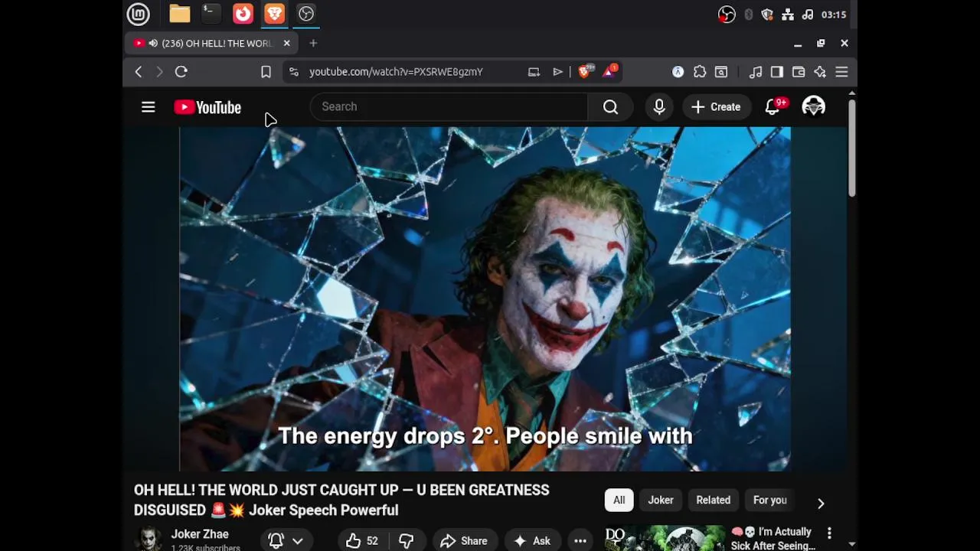
Task: Open Brave Shields lion icon
Action: click(x=586, y=72)
